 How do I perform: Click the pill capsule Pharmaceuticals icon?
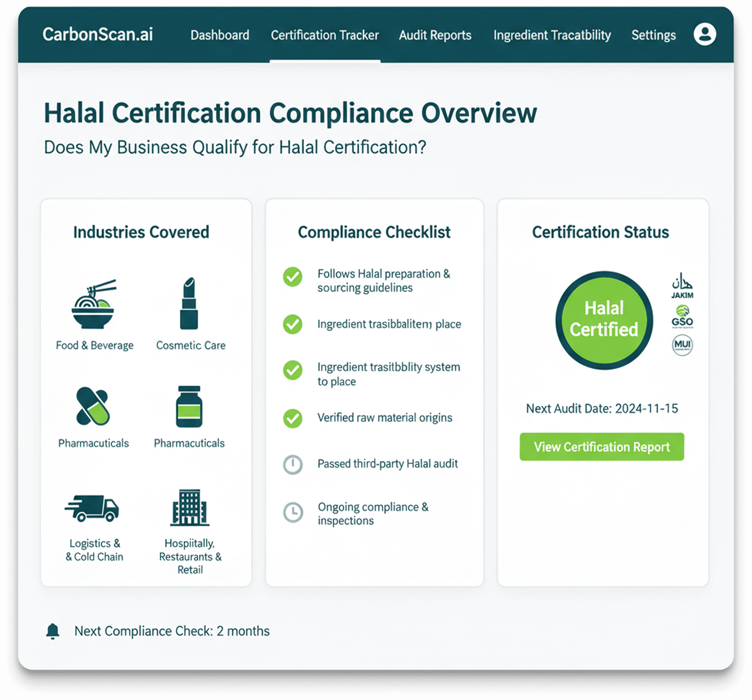click(92, 406)
